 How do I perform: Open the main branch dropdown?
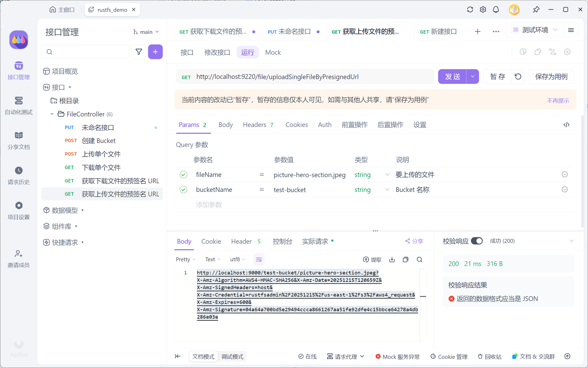coord(146,32)
